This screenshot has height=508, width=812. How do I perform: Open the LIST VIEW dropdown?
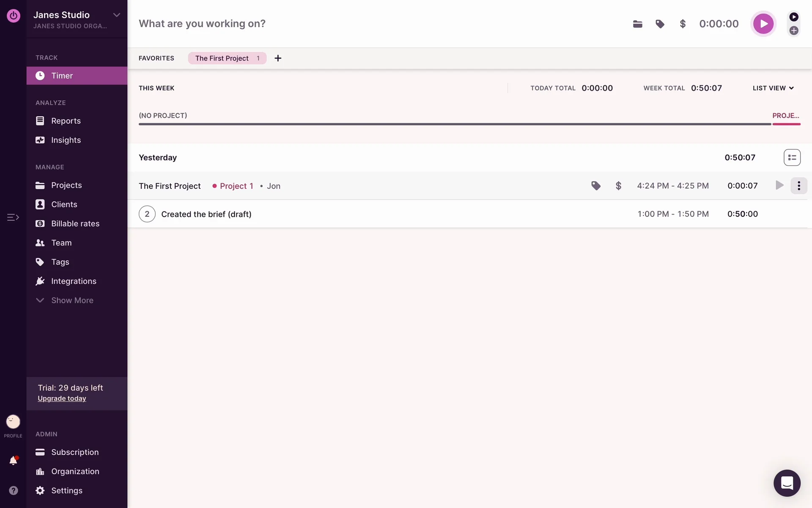[773, 88]
